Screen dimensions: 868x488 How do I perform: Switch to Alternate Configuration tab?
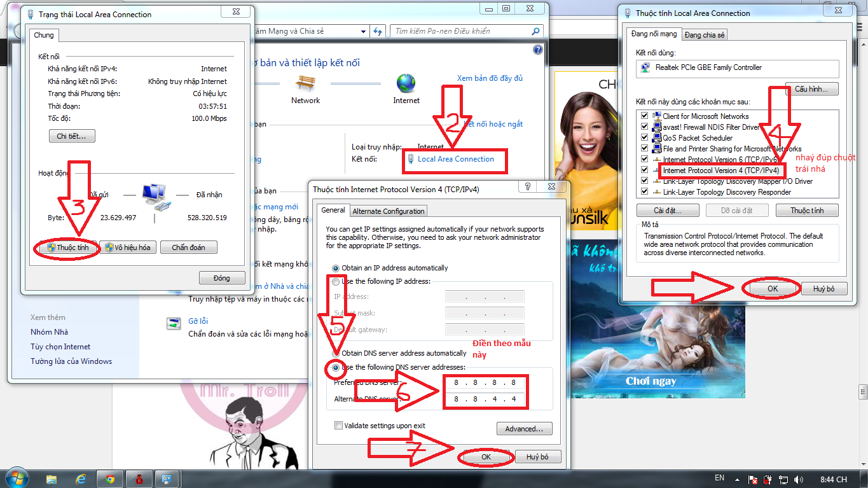(x=388, y=211)
